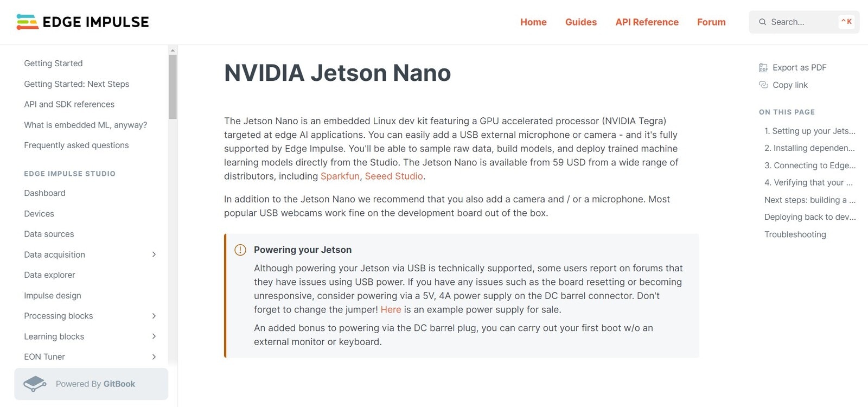Click the sidebar scroll-up arrow
This screenshot has height=407, width=868.
(x=173, y=50)
